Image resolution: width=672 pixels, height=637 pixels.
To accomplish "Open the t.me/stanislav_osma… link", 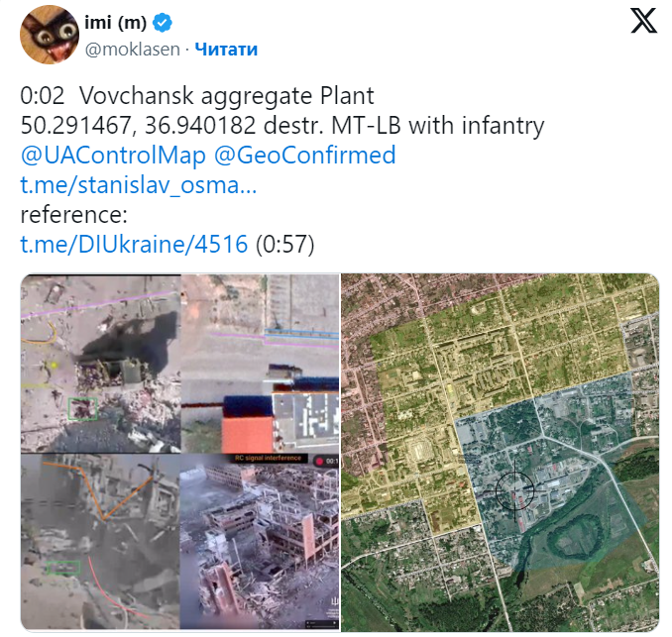I will (x=139, y=185).
